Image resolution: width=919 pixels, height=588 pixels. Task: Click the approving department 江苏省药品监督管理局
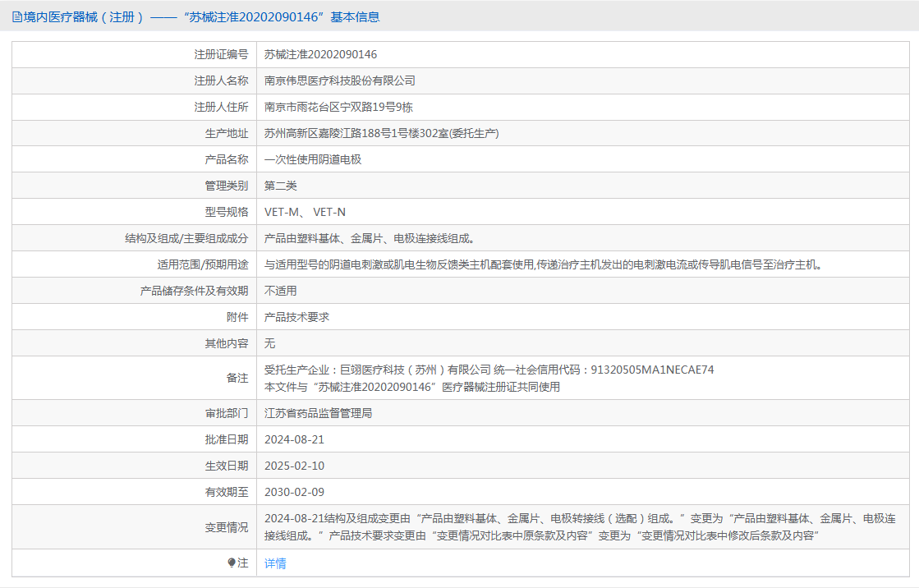(x=318, y=413)
